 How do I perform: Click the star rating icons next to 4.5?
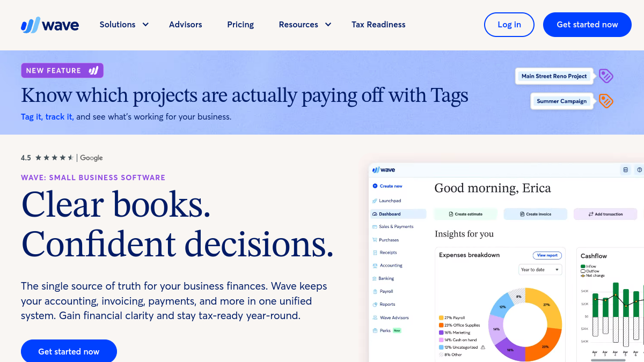[x=54, y=158]
